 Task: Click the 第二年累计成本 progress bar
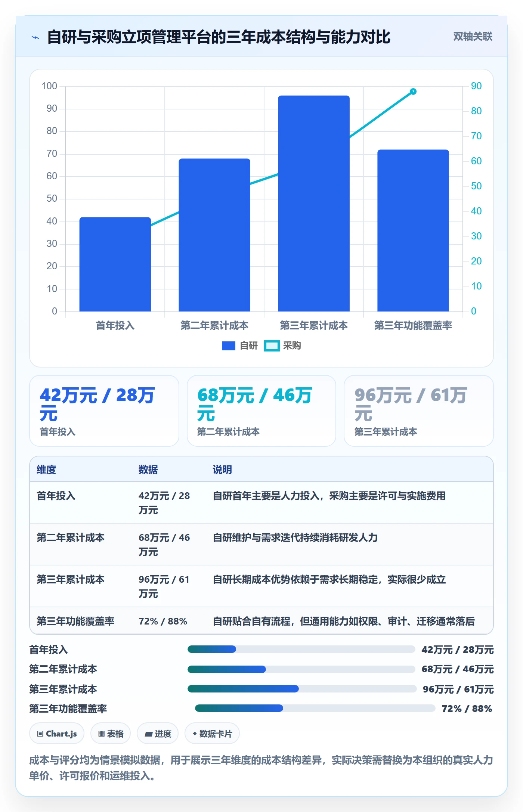click(x=301, y=669)
